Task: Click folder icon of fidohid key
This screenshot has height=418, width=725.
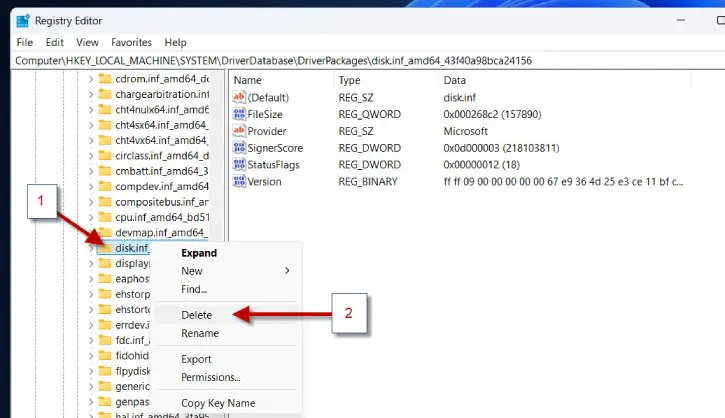Action: coord(105,356)
